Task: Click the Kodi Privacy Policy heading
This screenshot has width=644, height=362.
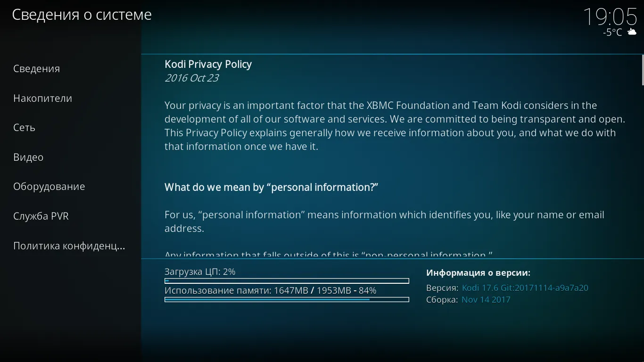Action: point(208,65)
